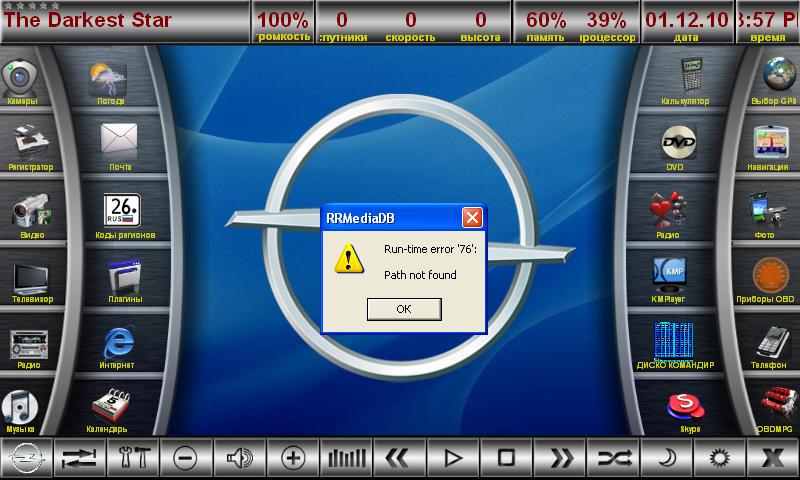Open the right-side Радио hearts icon
This screenshot has width=800, height=480.
[x=667, y=209]
